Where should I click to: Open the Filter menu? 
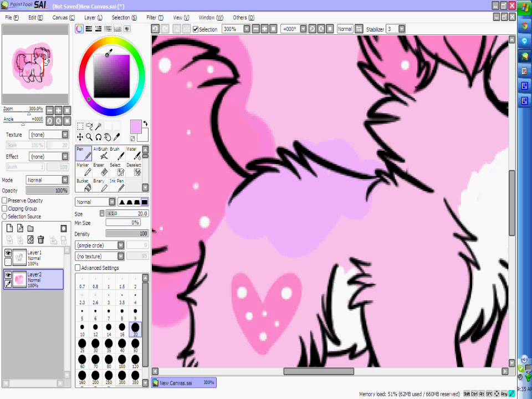155,18
